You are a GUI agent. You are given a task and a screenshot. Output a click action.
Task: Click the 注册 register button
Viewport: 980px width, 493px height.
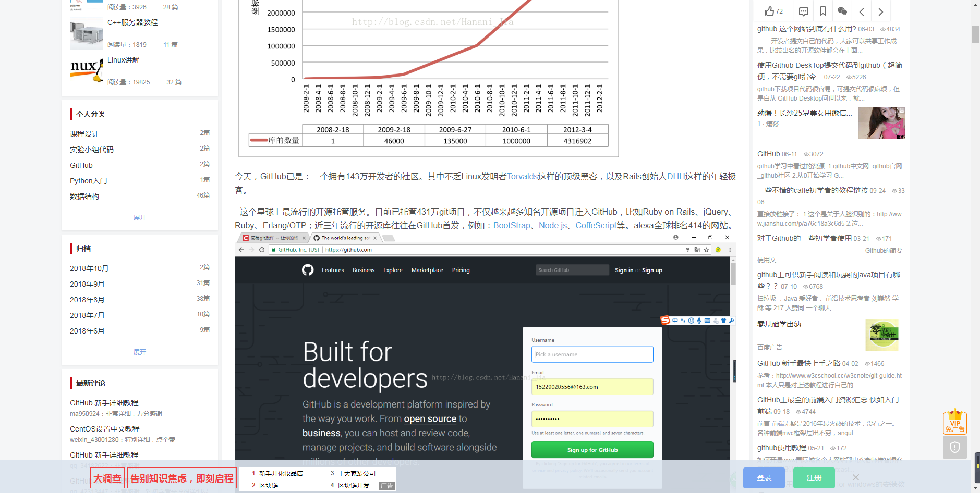[x=814, y=478]
